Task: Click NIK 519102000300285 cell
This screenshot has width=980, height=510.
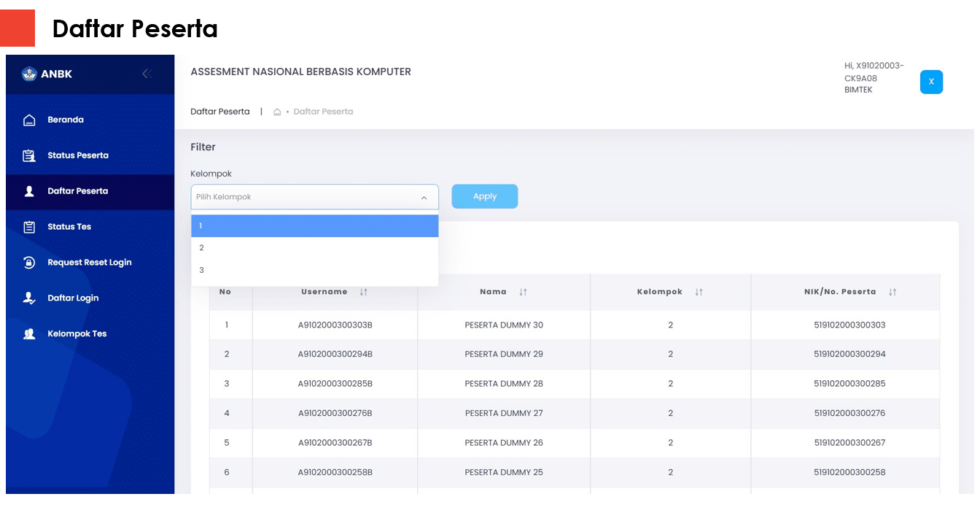Action: (x=846, y=384)
